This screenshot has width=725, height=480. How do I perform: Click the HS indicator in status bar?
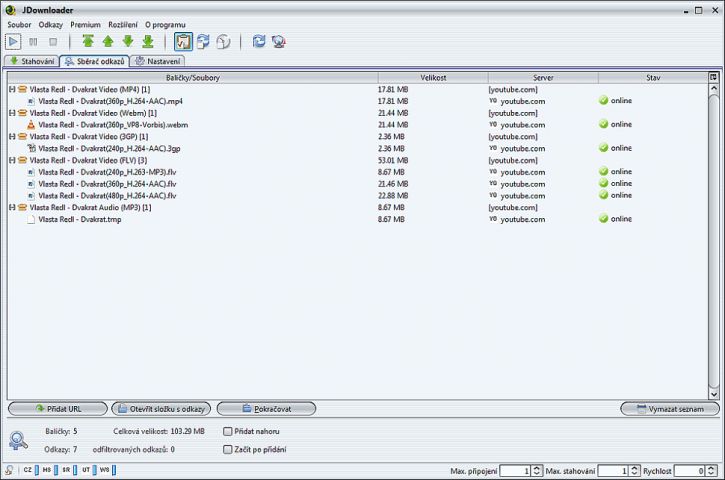[x=50, y=470]
